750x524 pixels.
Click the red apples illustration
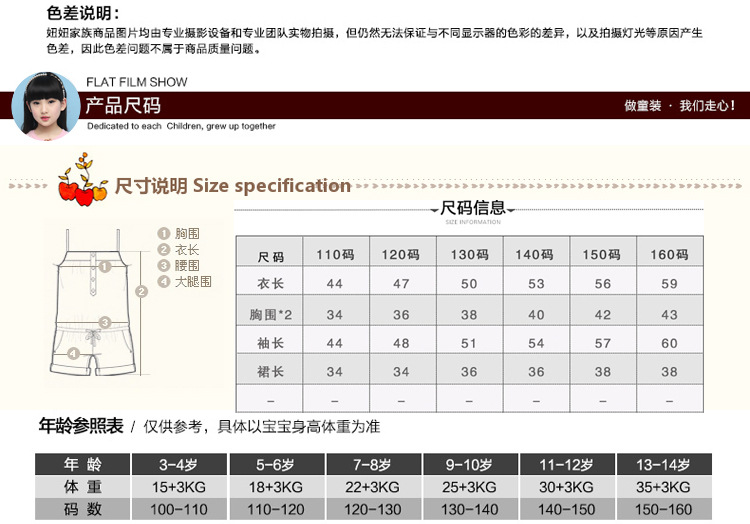[x=83, y=180]
